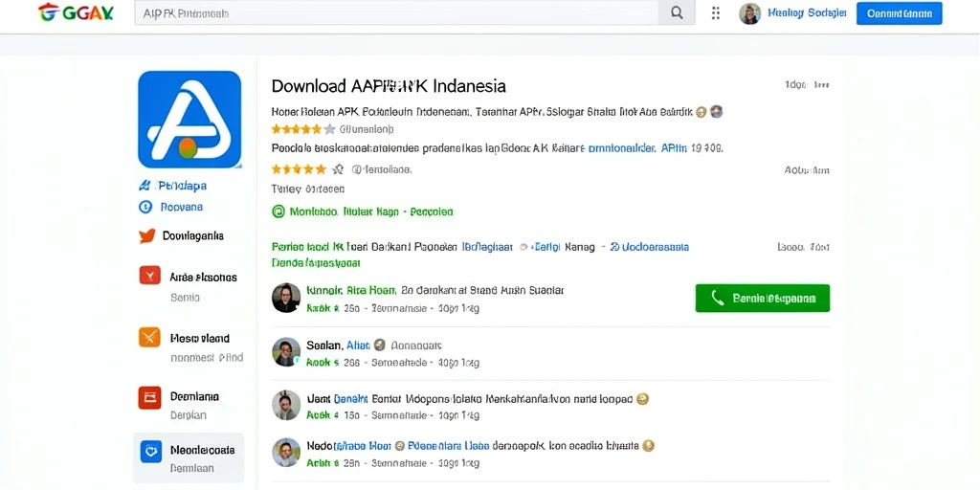
Task: Click the small blue icon beside Pendapa
Action: pos(145,186)
